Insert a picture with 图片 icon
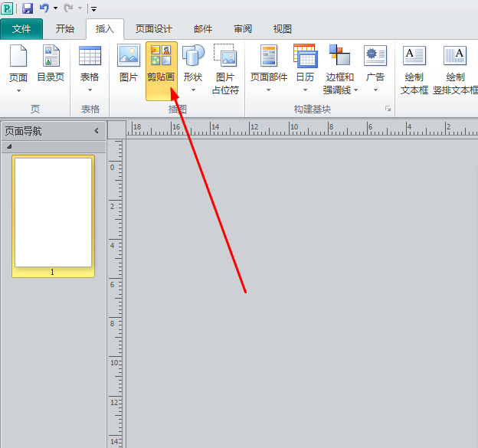 coord(129,64)
